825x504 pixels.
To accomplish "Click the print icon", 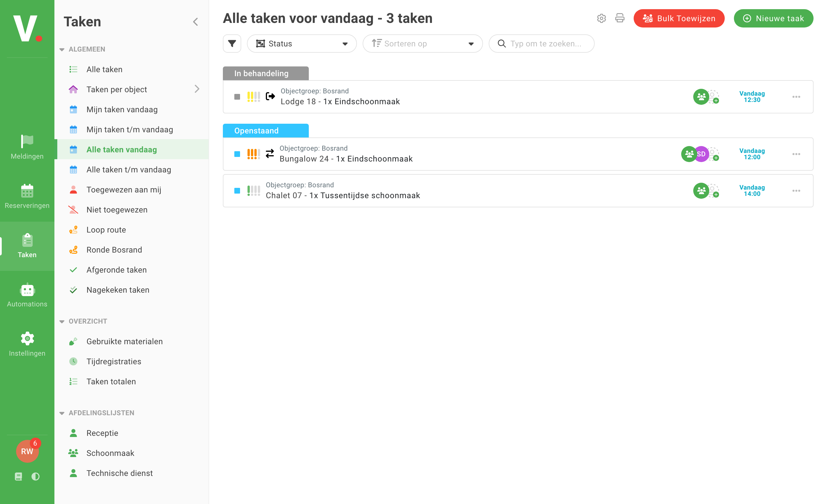I will pyautogui.click(x=620, y=18).
